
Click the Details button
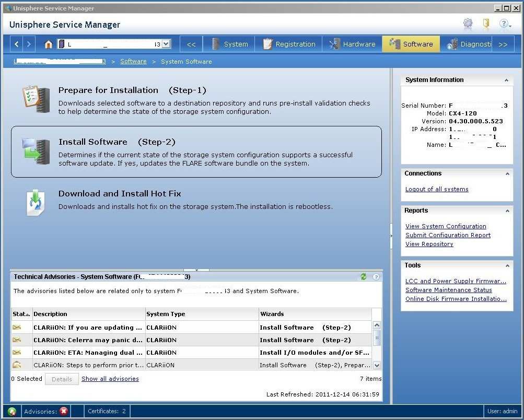[62, 379]
